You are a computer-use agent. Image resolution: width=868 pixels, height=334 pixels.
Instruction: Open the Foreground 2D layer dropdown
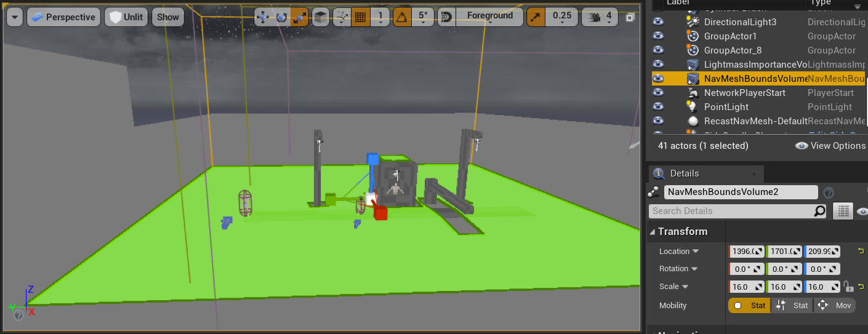[489, 17]
